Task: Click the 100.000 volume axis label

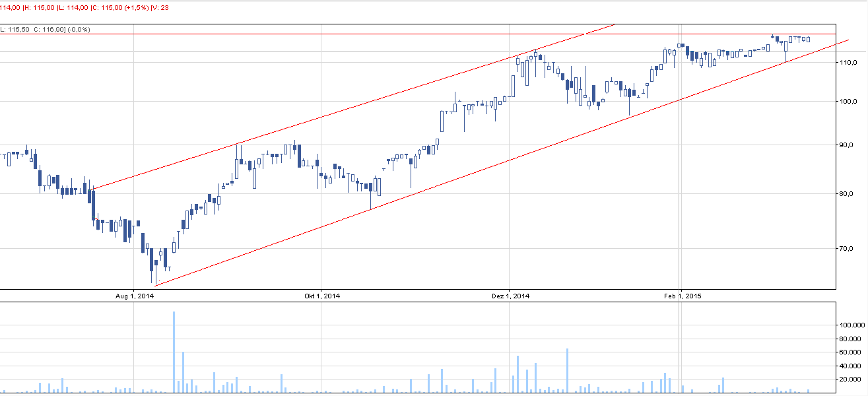Action: click(x=850, y=325)
